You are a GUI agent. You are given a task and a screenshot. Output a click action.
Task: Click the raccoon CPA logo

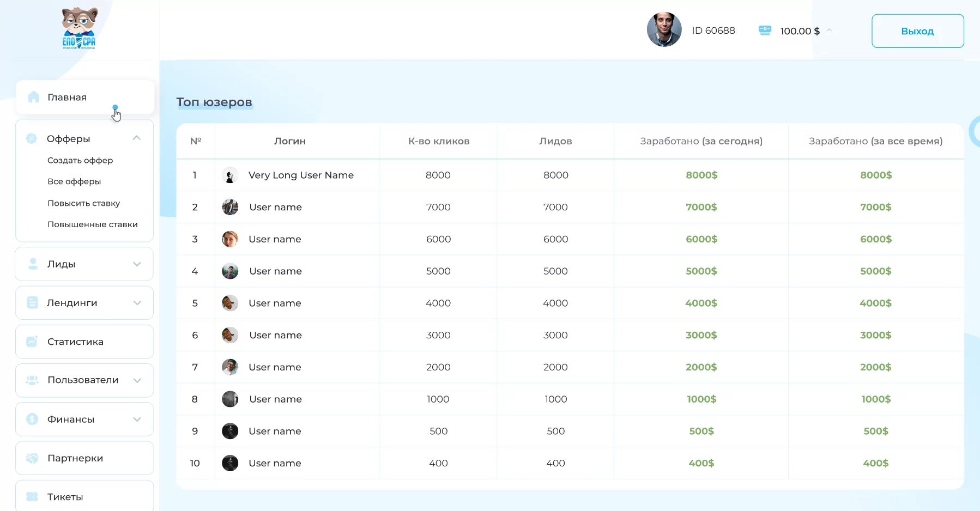tap(80, 28)
